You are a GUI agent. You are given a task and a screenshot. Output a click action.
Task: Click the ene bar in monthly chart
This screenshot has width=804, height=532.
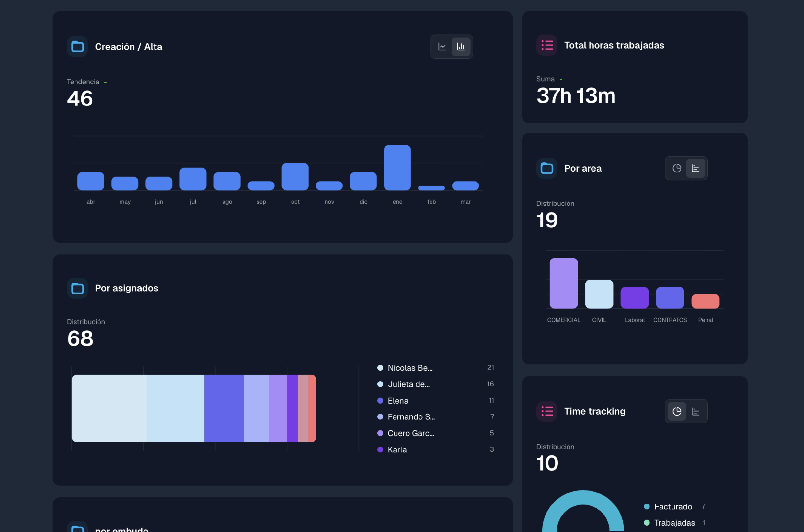pos(397,168)
